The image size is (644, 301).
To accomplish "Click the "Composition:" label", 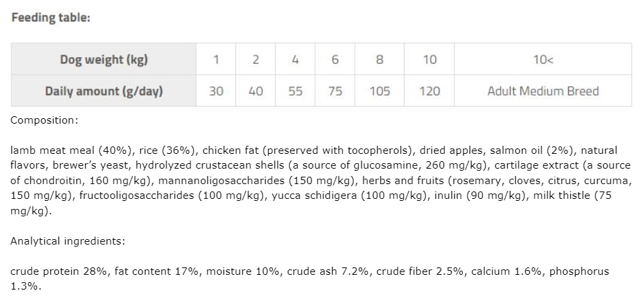I will pos(44,121).
